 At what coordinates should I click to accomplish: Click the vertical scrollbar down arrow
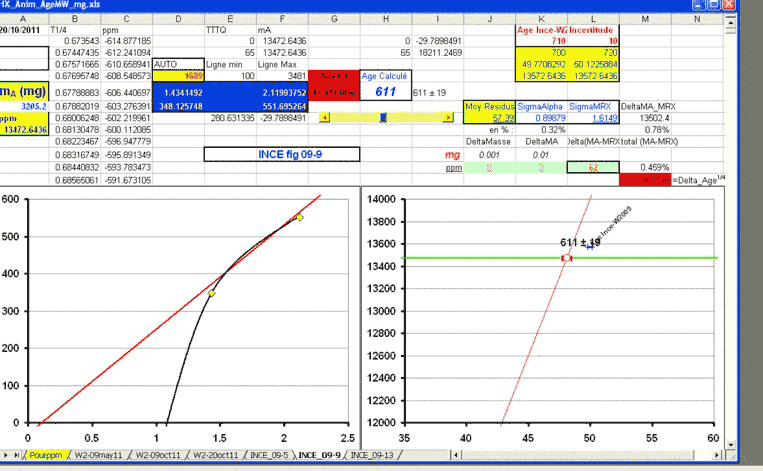730,445
